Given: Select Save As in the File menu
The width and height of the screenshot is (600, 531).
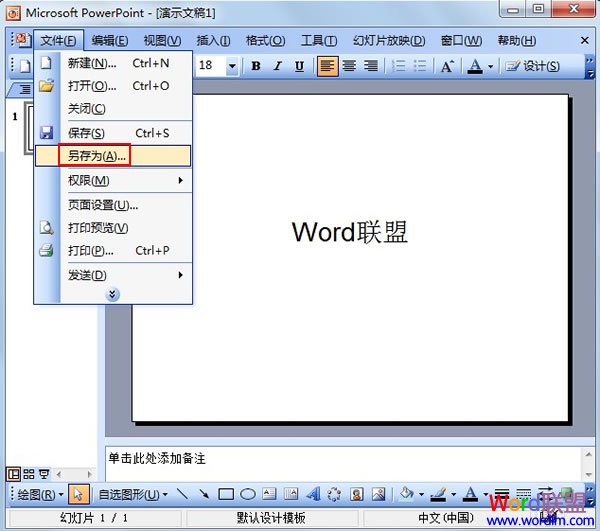Looking at the screenshot, I should (x=113, y=156).
